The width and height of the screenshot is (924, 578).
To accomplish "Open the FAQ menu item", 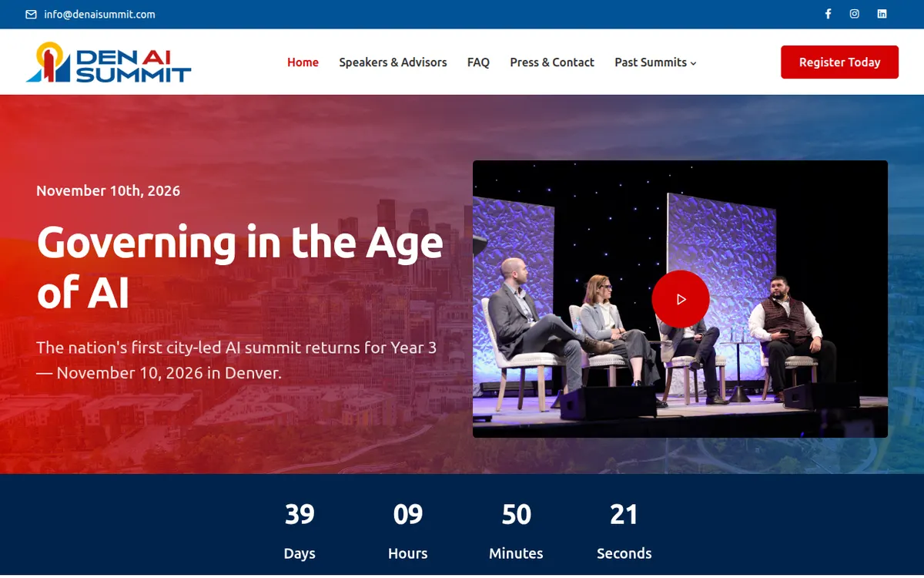I will point(478,62).
